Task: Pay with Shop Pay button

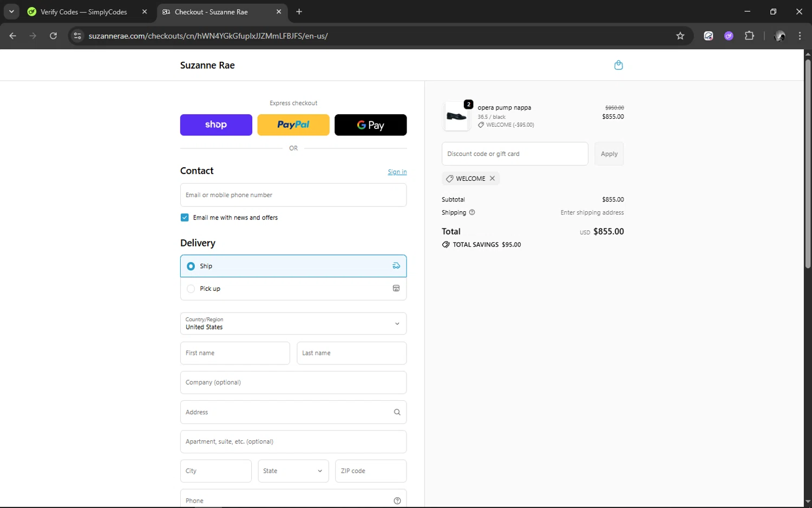Action: [216, 125]
